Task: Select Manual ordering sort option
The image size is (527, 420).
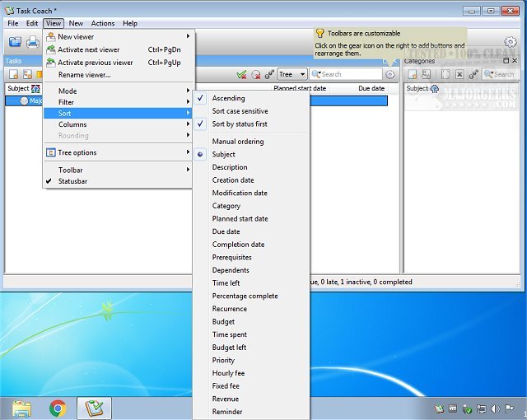Action: [x=251, y=142]
